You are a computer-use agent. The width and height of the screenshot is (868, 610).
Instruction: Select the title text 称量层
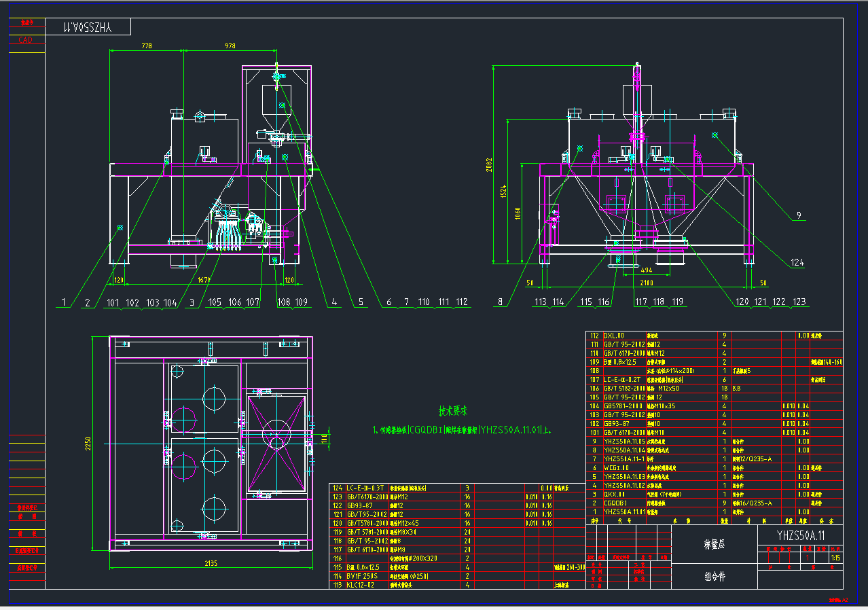pos(714,544)
